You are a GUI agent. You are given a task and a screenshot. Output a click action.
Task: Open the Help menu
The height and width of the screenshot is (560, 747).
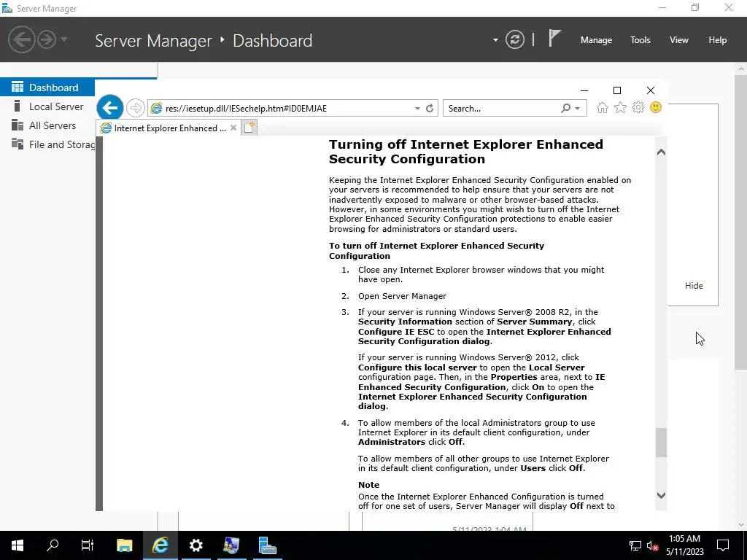coord(718,40)
